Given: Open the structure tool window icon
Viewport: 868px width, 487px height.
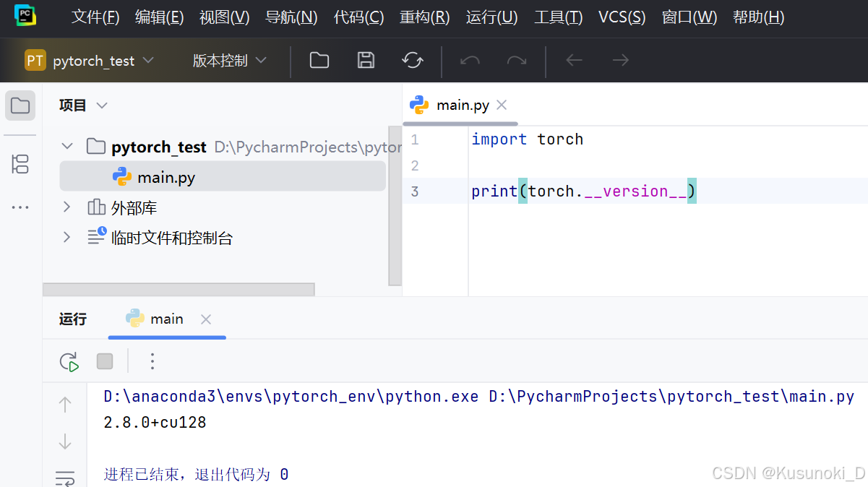Looking at the screenshot, I should tap(20, 164).
